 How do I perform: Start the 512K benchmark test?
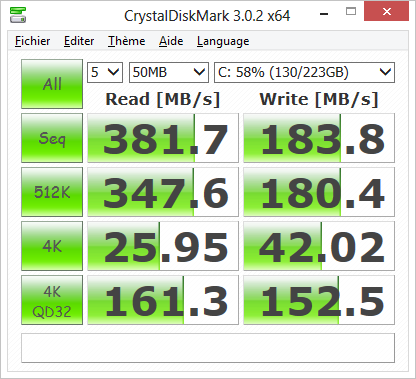[52, 192]
